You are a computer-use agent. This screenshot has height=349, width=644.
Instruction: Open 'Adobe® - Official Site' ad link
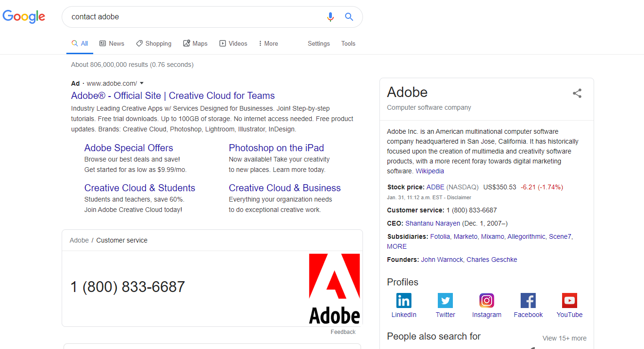(x=173, y=96)
